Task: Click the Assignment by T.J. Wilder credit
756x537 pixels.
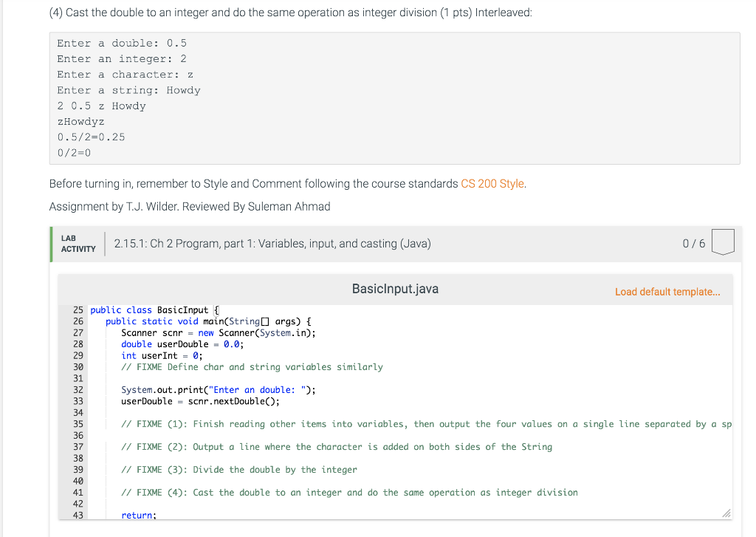Action: [x=190, y=207]
